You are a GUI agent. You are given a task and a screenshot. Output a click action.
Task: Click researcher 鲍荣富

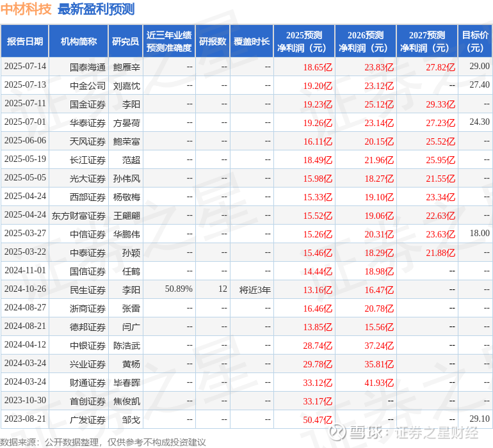coord(126,141)
